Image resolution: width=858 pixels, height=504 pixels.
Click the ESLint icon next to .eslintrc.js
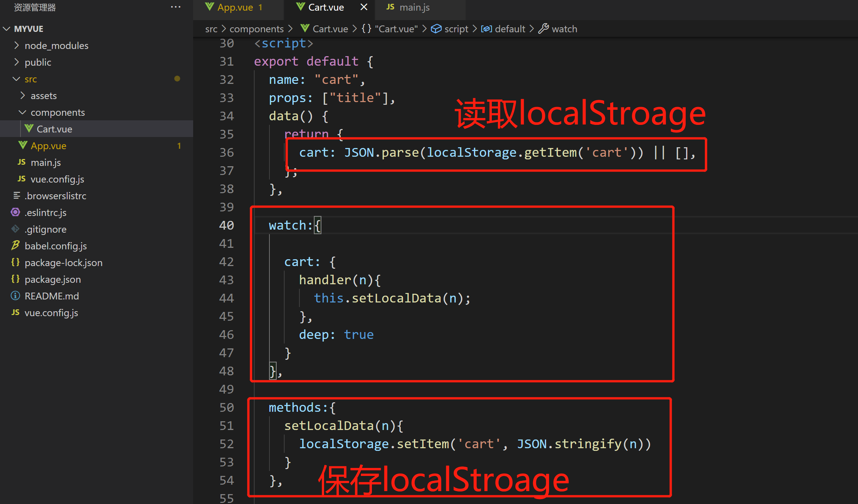coord(15,212)
